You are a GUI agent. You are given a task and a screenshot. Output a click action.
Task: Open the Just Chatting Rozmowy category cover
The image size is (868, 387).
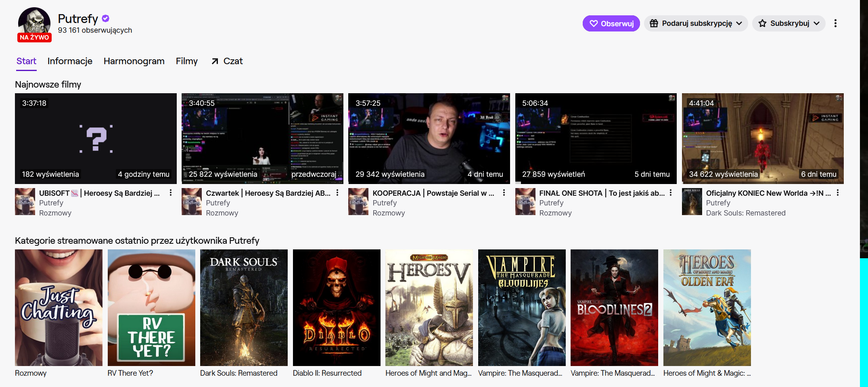coord(59,308)
